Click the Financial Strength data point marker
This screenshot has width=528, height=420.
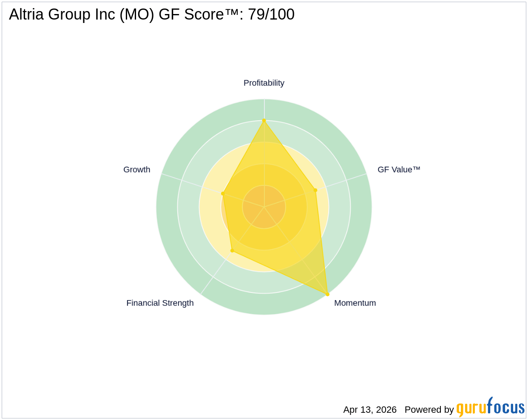(x=232, y=251)
